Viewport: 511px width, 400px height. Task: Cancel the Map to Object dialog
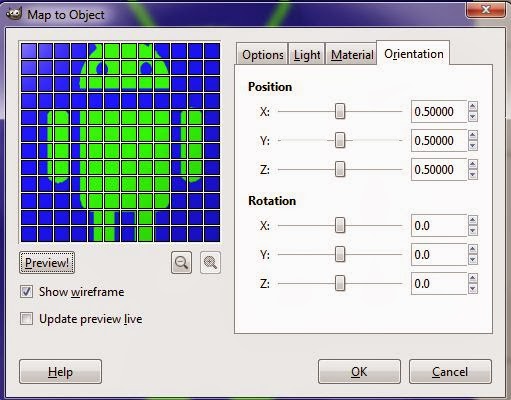click(450, 371)
